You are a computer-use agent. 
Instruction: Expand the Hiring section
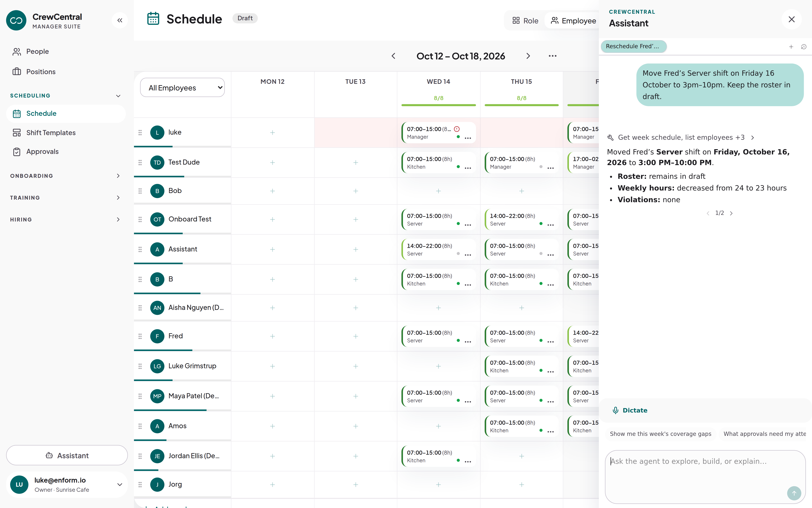coord(118,219)
